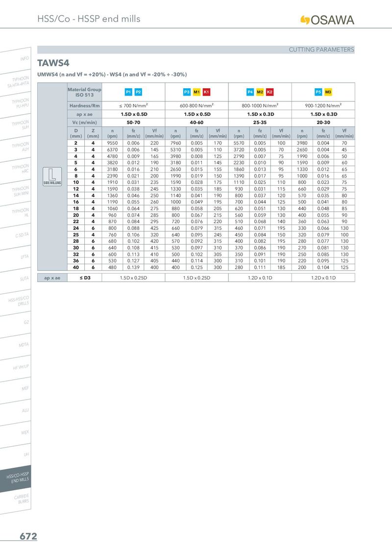Click the page title 'HSS/Co - HSSP end mills'
The width and height of the screenshot is (392, 555).
89,19
